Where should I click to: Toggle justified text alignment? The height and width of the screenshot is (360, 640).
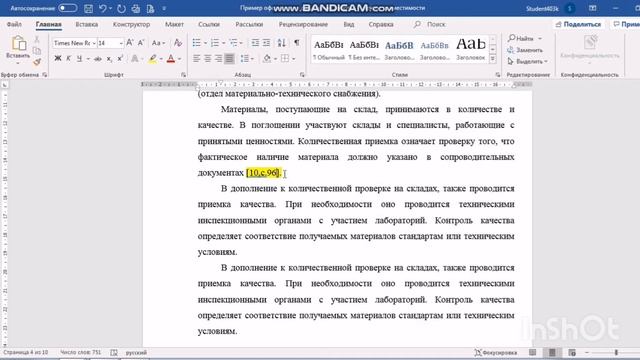tap(229, 59)
